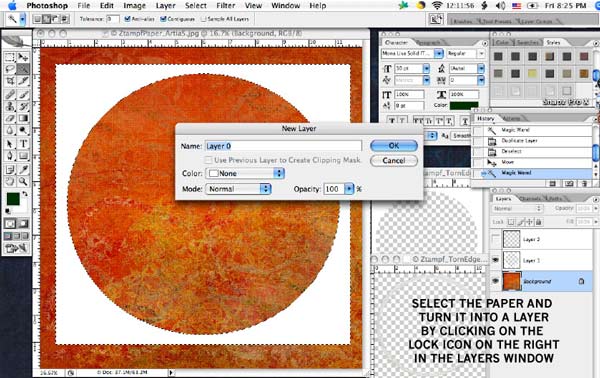Viewport: 600px width, 378px height.
Task: Apply the yellow style swatch
Action: point(532,73)
